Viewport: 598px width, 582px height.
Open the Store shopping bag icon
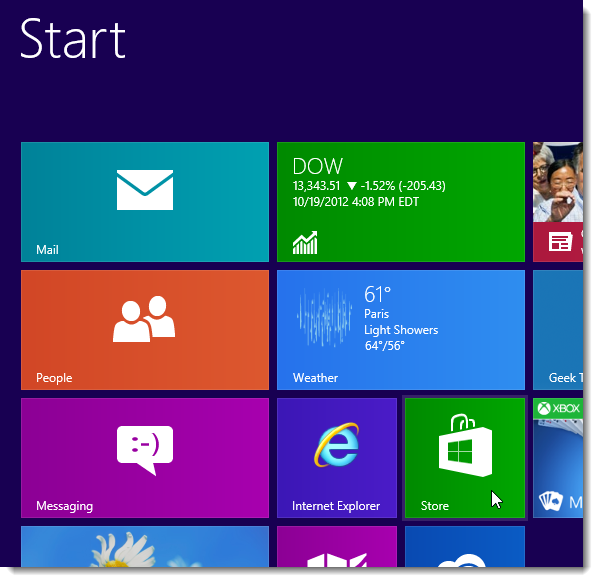(x=465, y=445)
